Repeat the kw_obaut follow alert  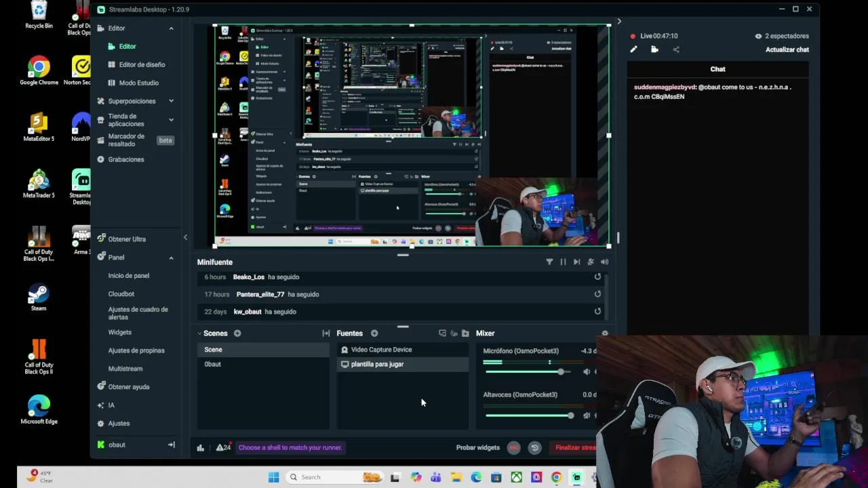point(597,312)
